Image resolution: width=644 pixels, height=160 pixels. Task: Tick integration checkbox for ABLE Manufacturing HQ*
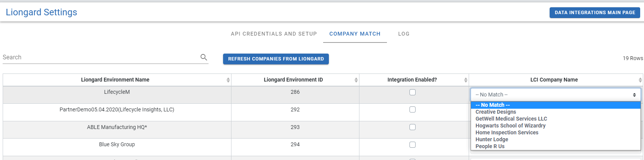pyautogui.click(x=413, y=127)
